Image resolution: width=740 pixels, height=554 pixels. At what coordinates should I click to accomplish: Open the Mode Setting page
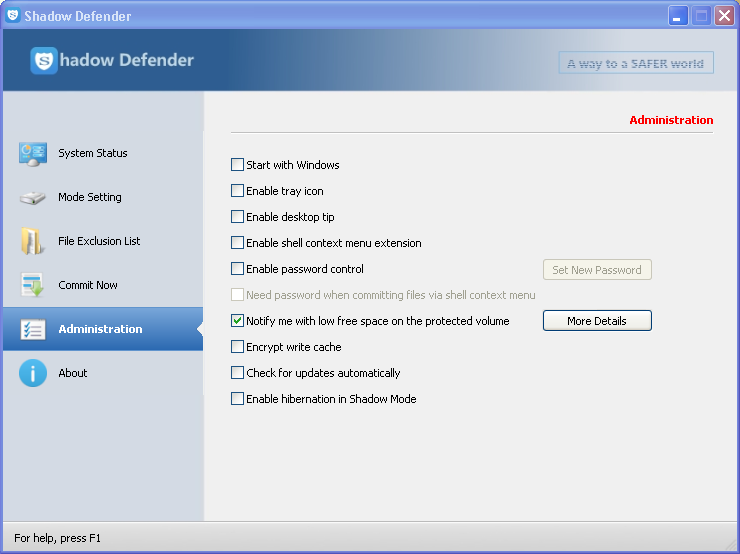[103, 197]
